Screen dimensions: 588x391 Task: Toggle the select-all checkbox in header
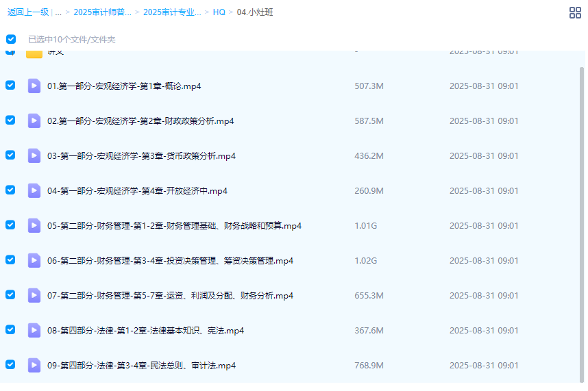11,39
